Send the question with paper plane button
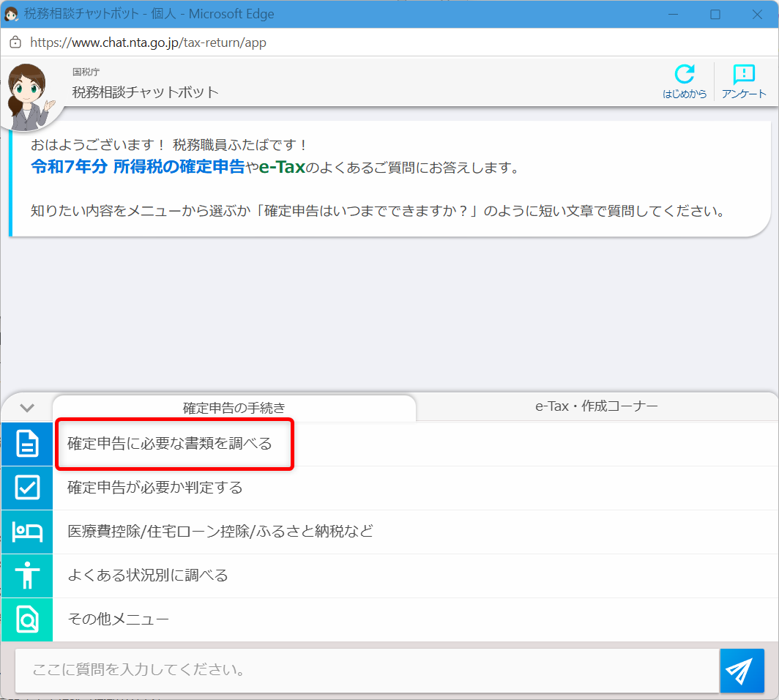Screen dimensions: 779x700 [x=742, y=670]
